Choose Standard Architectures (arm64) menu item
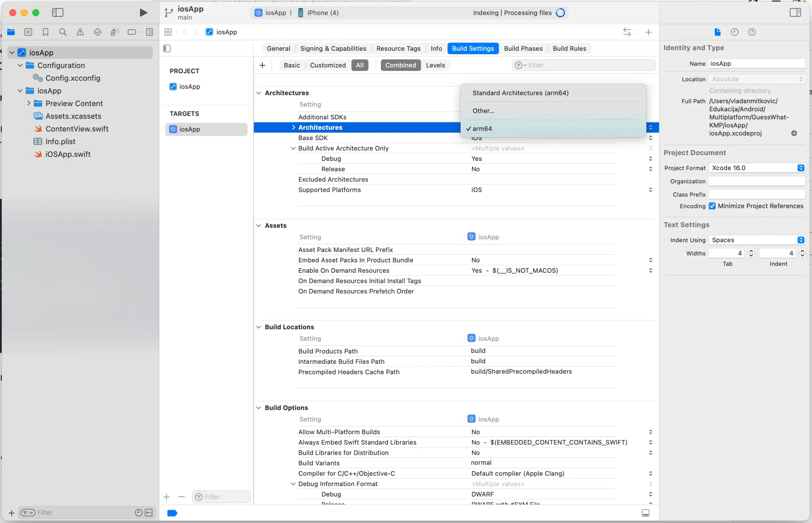The image size is (812, 523). click(x=520, y=93)
